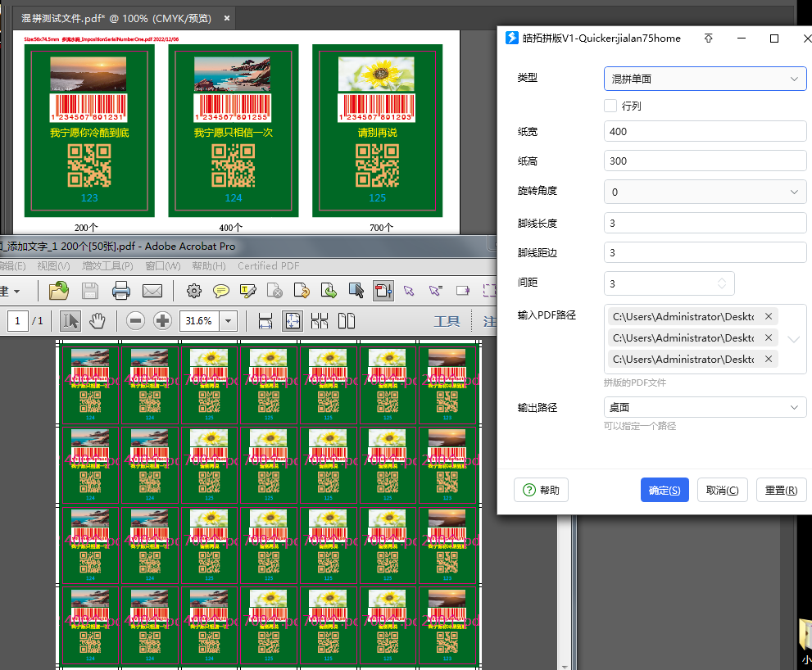Screen dimensions: 812x670
Task: Click the fit width scrolling icon
Action: [265, 321]
